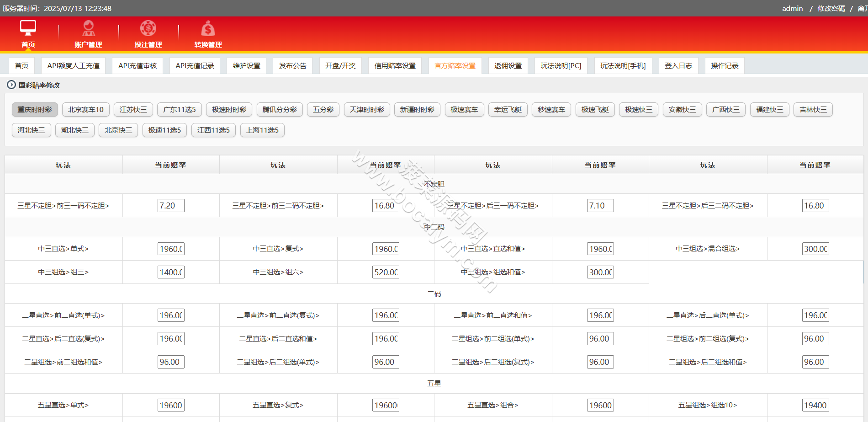Open the 投注管理 chip icon
The width and height of the screenshot is (868, 422).
[x=148, y=28]
